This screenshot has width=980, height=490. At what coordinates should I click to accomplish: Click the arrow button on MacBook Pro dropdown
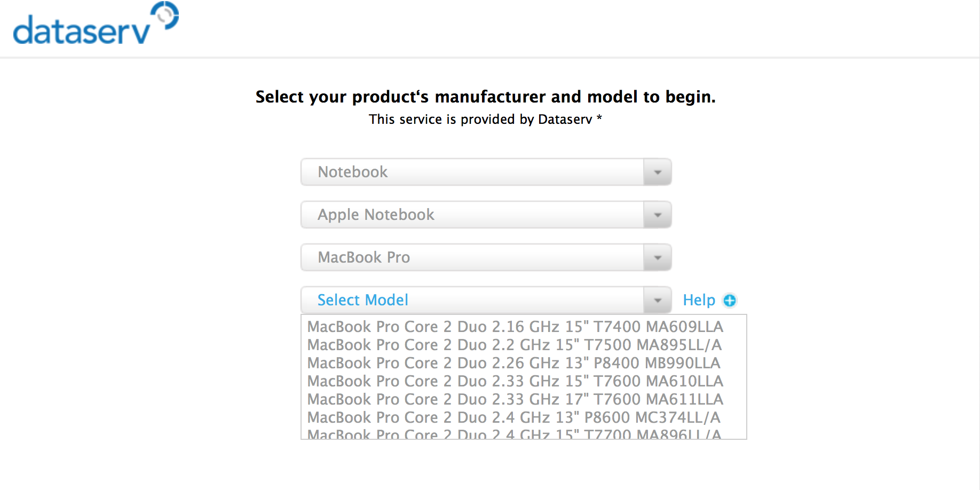pos(658,257)
